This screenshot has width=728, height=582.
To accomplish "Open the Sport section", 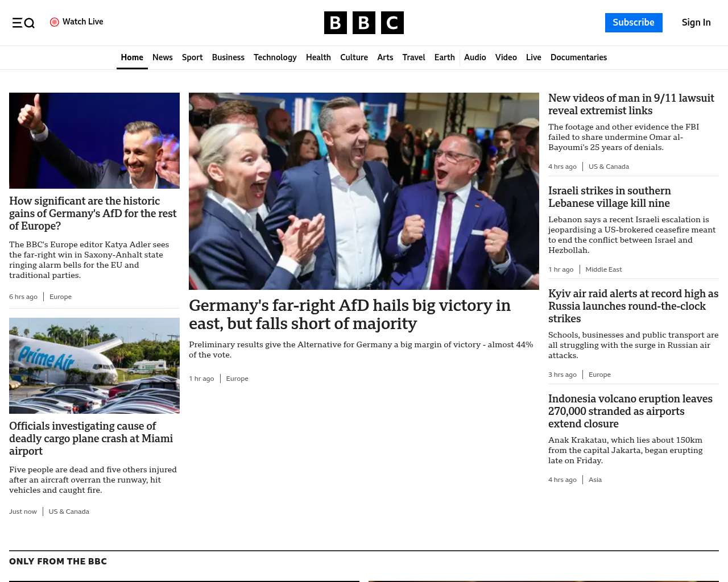I will tap(192, 57).
